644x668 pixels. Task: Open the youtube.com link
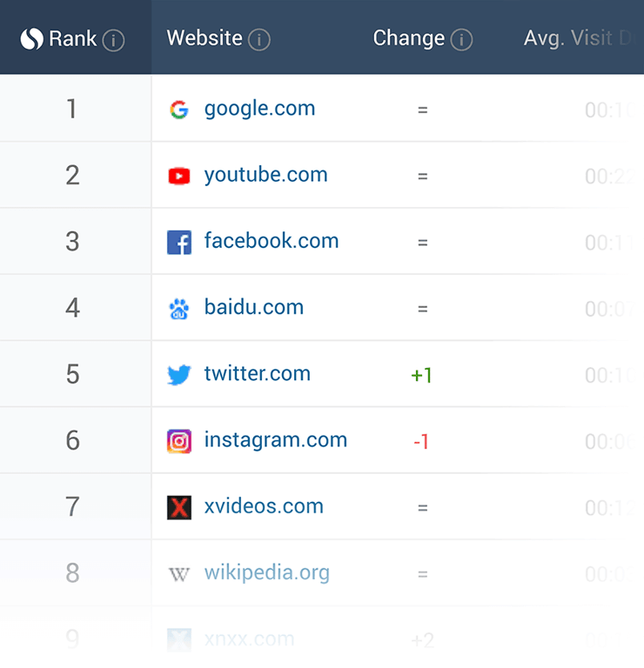click(x=265, y=175)
